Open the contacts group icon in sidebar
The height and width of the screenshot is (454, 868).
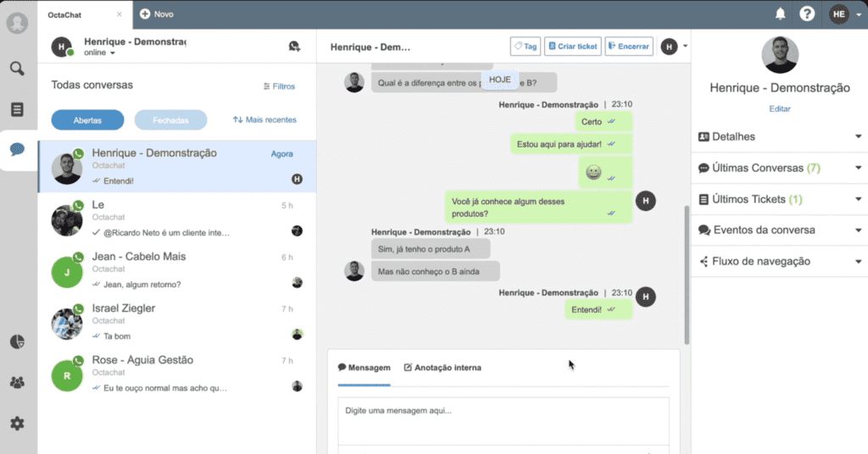17,383
